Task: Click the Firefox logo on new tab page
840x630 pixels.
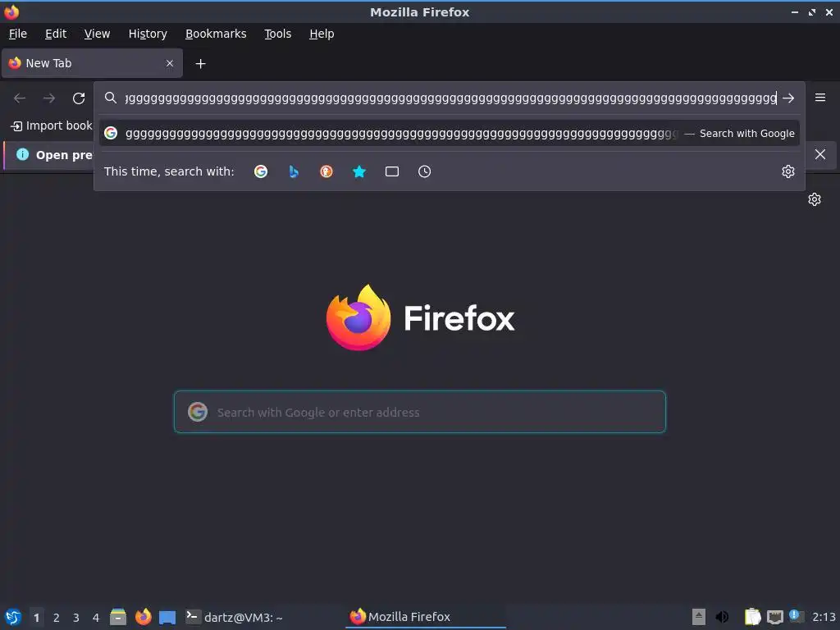Action: click(x=420, y=317)
